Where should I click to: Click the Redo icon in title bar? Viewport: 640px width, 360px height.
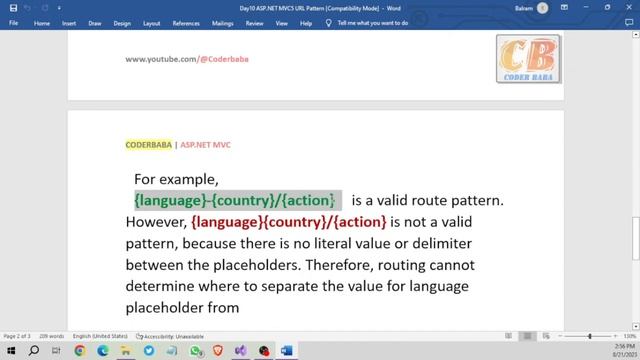pos(44,8)
